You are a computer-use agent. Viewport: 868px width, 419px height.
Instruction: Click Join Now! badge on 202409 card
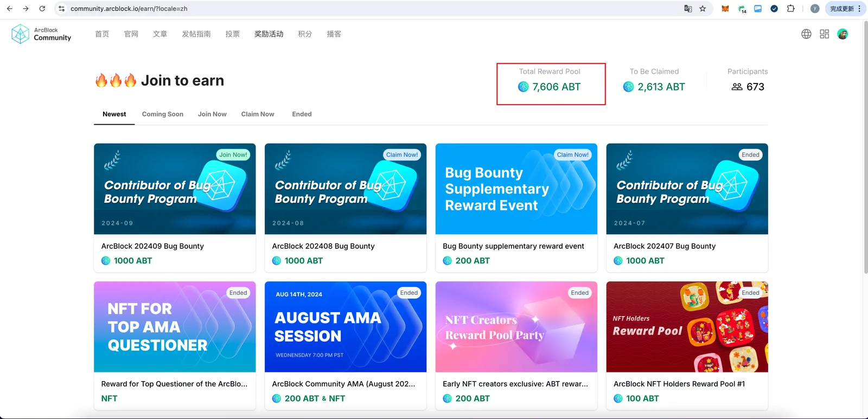click(x=233, y=155)
